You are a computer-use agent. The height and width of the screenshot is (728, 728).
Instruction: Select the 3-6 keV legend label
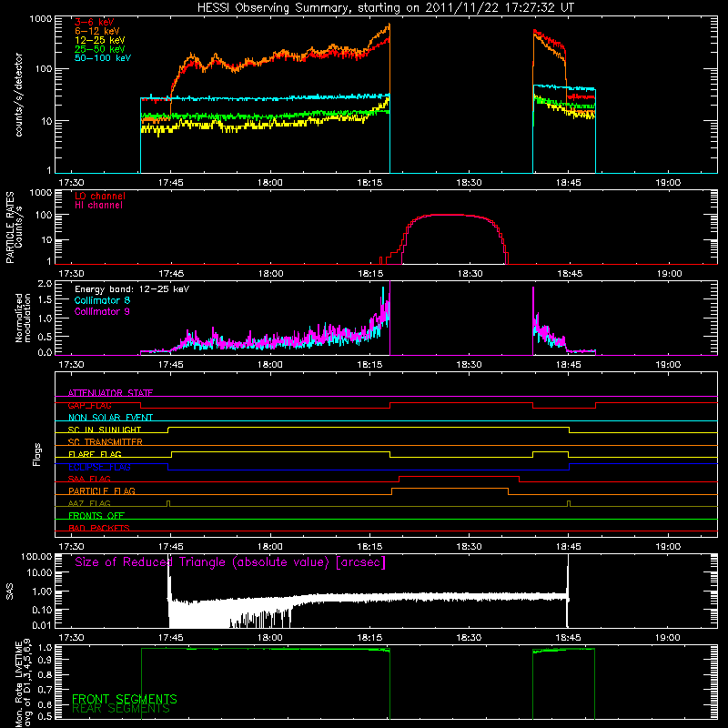click(x=95, y=22)
